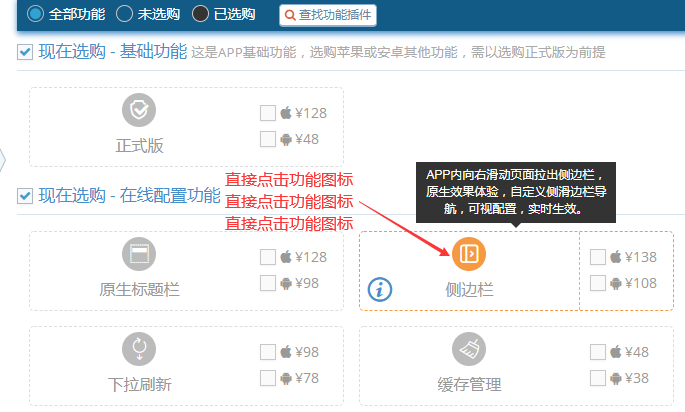Select the 未选购 radio button
The image size is (685, 412).
click(125, 14)
